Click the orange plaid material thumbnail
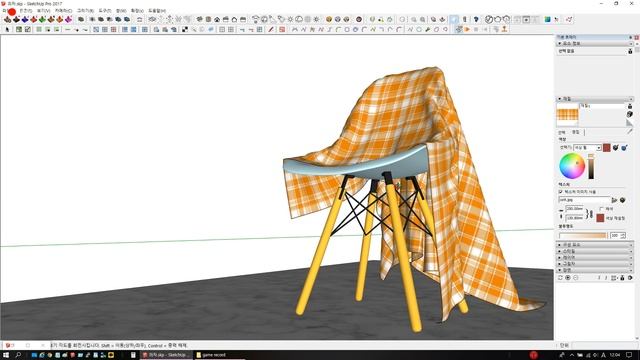 click(x=567, y=115)
